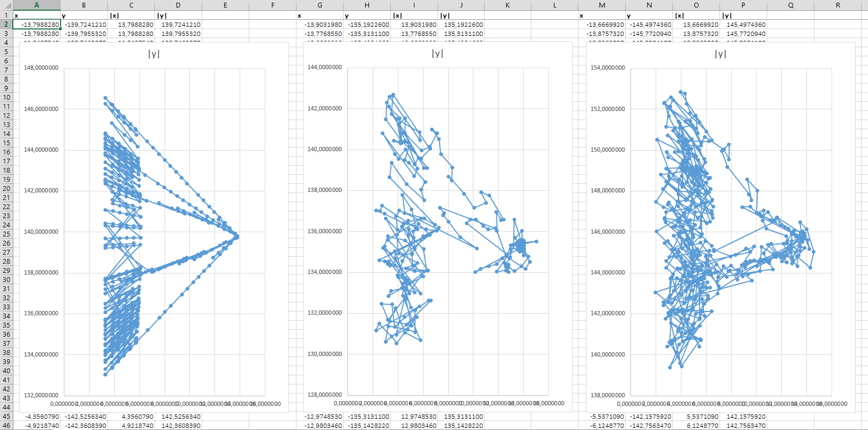Click cell A1 containing header x
Screen dimensions: 868x430
tap(36, 15)
